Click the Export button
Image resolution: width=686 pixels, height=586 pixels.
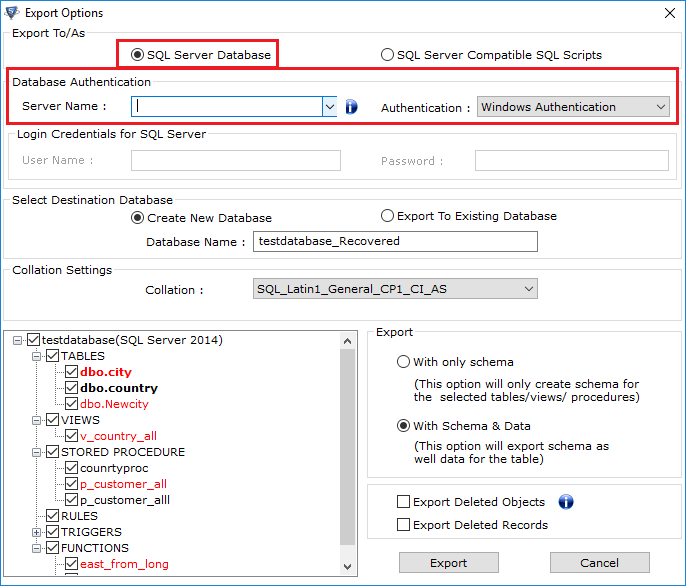449,563
